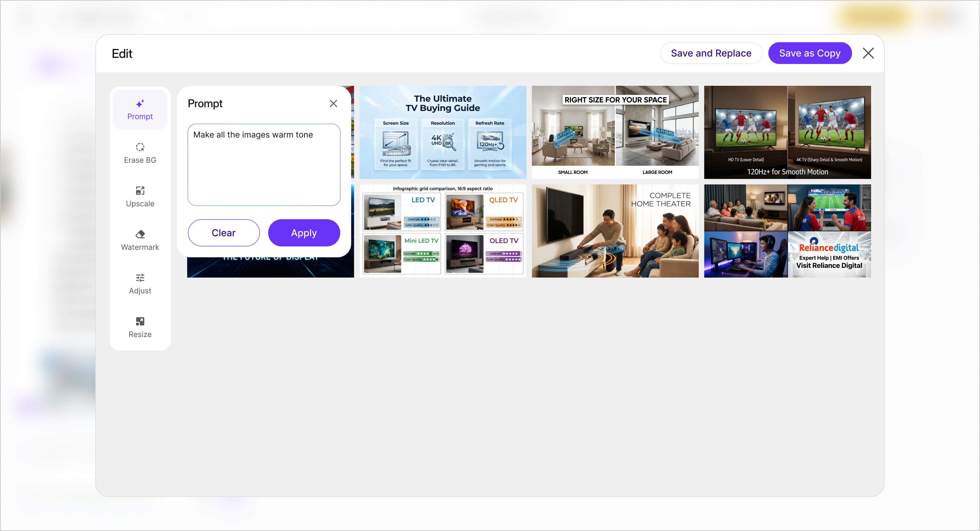Select Right Size For Your Space image
The width and height of the screenshot is (980, 531).
615,132
